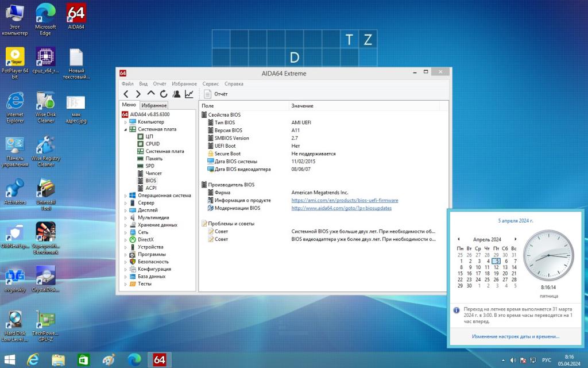Open the Uninstall Tool desktop icon
The width and height of the screenshot is (588, 368).
coord(45,194)
